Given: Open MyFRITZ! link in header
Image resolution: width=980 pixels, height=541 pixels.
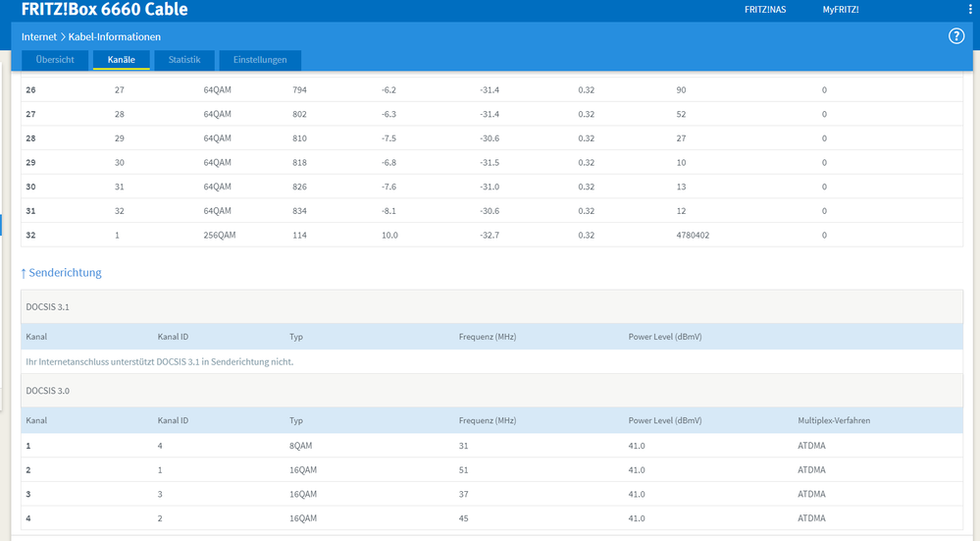Looking at the screenshot, I should point(841,10).
